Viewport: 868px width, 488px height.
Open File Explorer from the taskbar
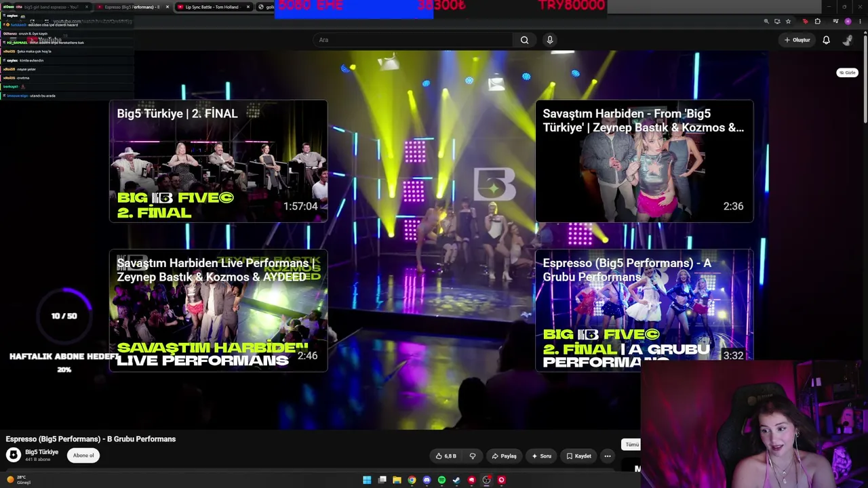click(x=397, y=480)
